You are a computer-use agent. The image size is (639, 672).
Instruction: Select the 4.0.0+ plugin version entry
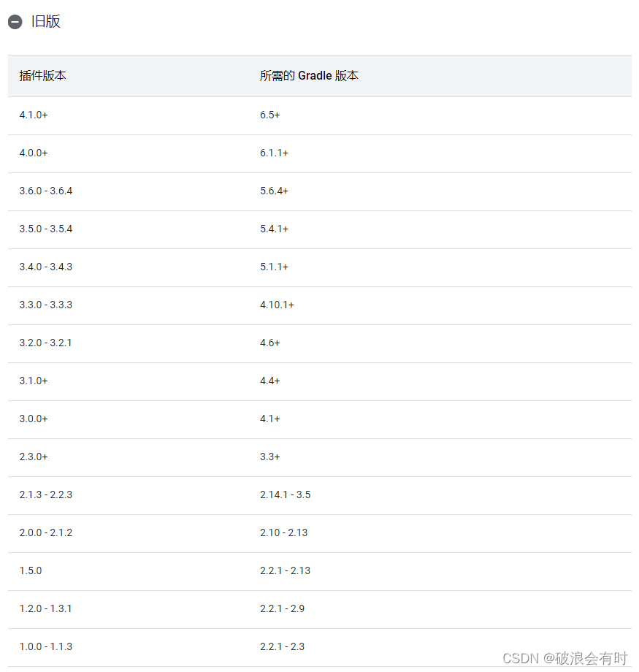pyautogui.click(x=34, y=153)
